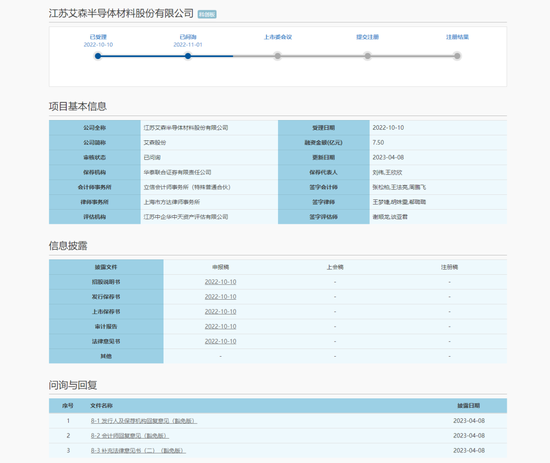Click the 上会稿 column header

pos(335,267)
